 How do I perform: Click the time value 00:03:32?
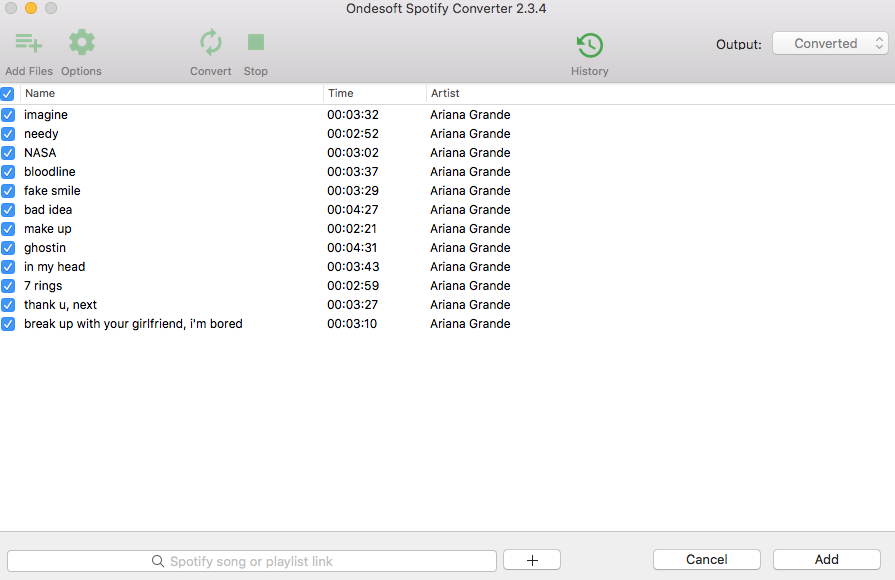tap(353, 115)
